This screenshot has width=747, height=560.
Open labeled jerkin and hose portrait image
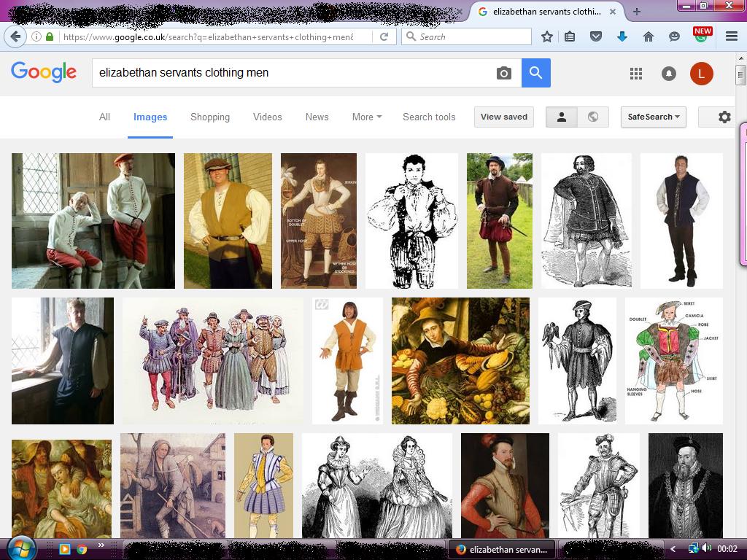pos(319,221)
